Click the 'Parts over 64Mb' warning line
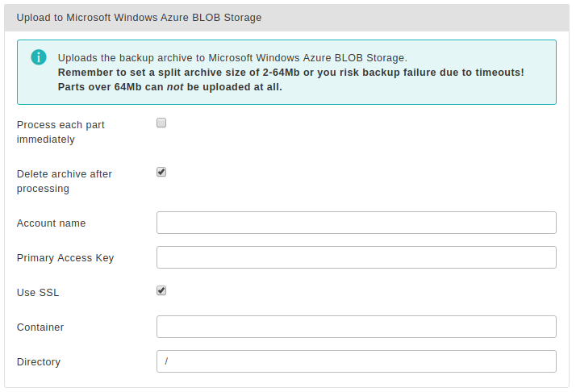576x392 pixels. pos(170,87)
